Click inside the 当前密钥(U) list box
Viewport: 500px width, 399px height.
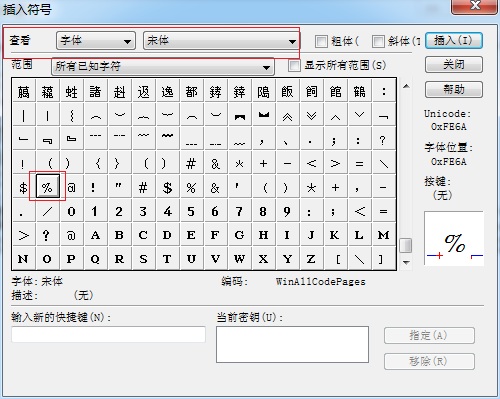(x=292, y=344)
